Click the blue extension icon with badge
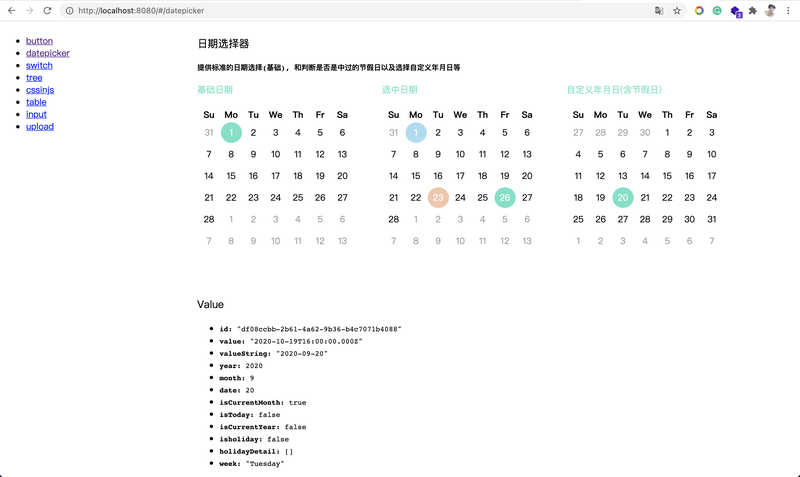Screen dimensions: 800x477 click(736, 11)
